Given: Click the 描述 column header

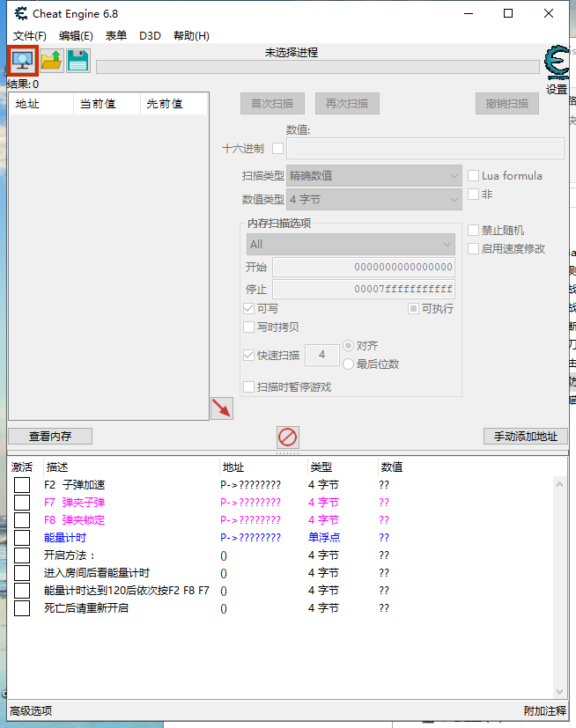Looking at the screenshot, I should point(130,467).
